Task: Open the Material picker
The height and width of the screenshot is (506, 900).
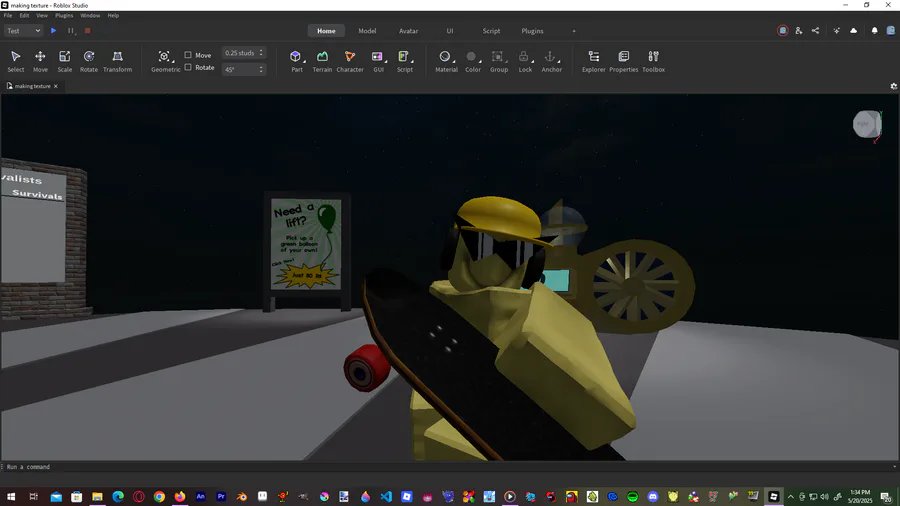Action: pyautogui.click(x=444, y=57)
